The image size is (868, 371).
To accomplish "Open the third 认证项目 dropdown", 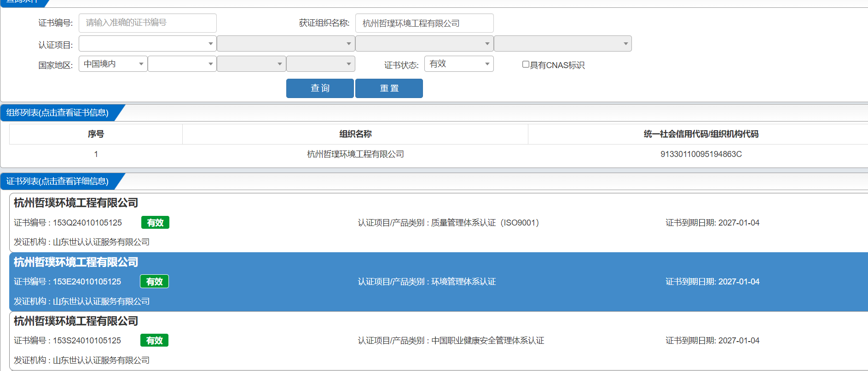I will 424,44.
